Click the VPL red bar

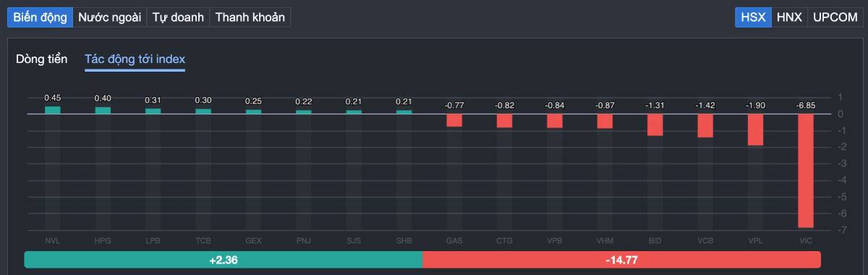(756, 130)
